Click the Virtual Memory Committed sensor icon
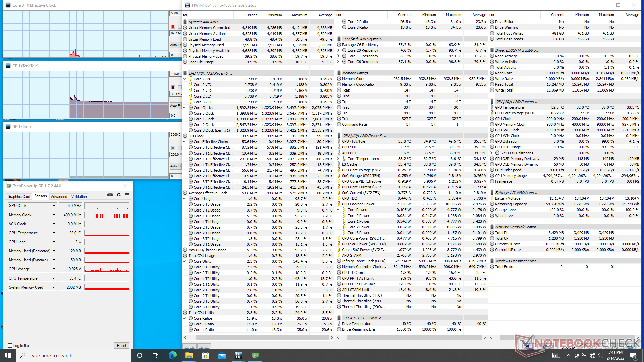The height and width of the screenshot is (362, 644). [x=185, y=28]
